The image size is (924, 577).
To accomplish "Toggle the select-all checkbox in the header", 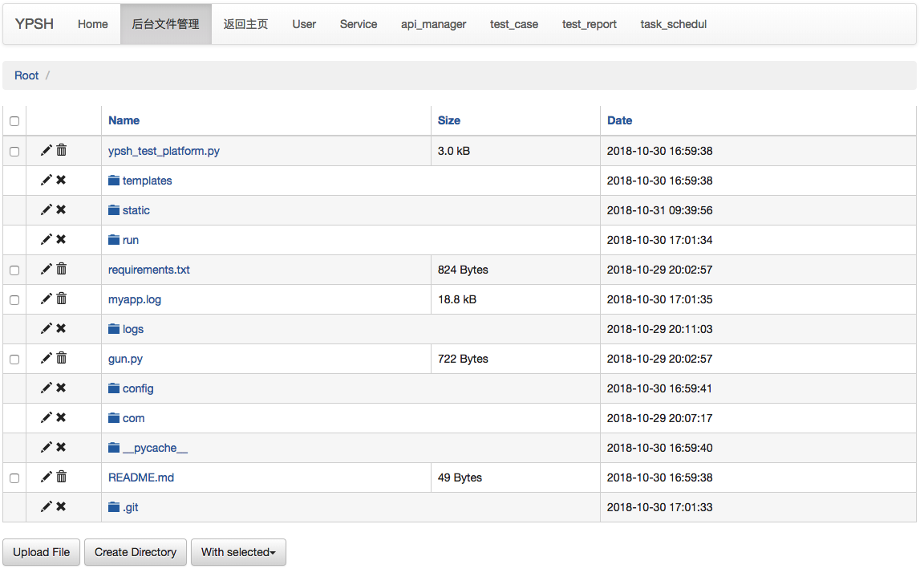I will click(14, 121).
